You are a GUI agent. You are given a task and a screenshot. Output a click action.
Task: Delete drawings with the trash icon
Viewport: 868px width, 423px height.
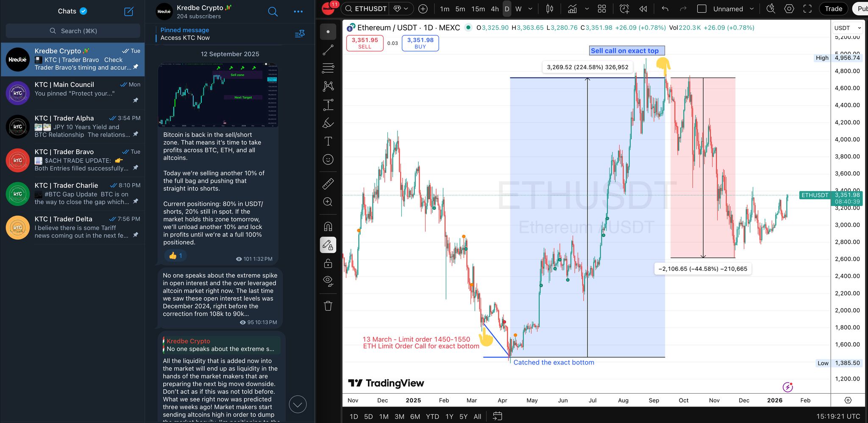coord(328,306)
